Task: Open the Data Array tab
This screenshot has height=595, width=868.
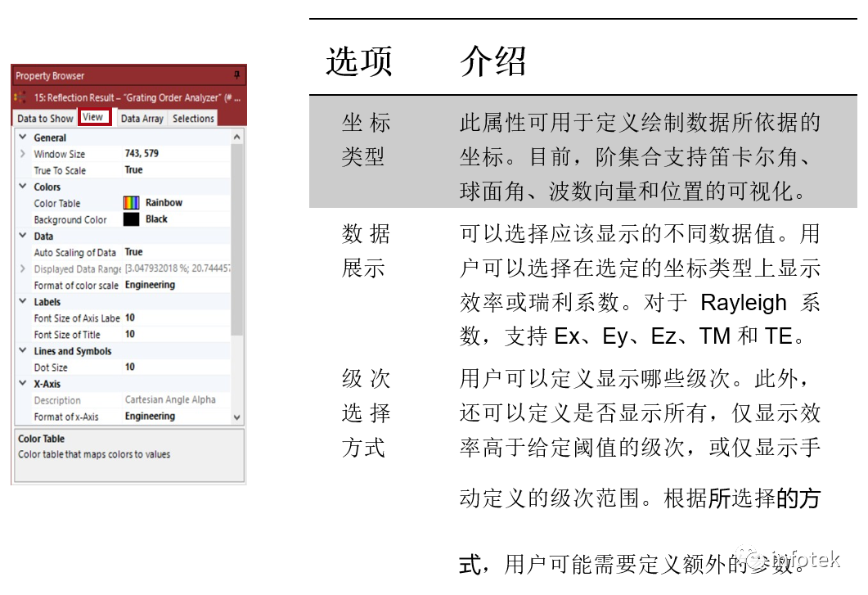Action: (x=142, y=119)
